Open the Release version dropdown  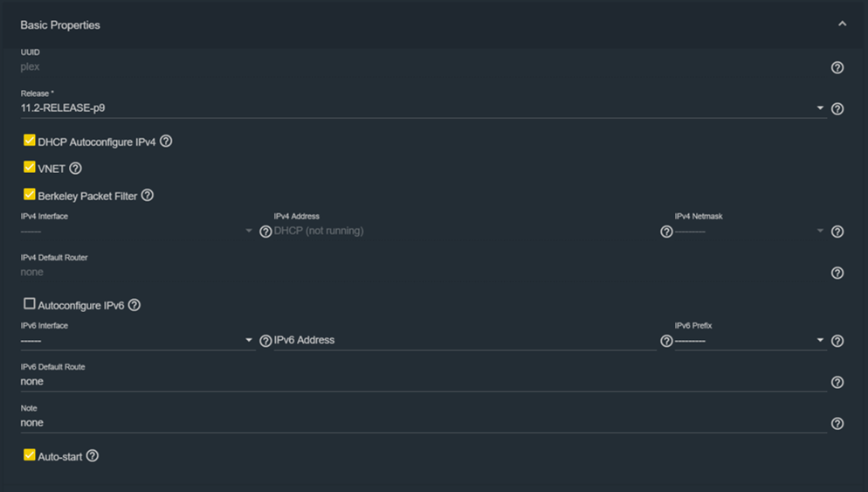coord(419,108)
